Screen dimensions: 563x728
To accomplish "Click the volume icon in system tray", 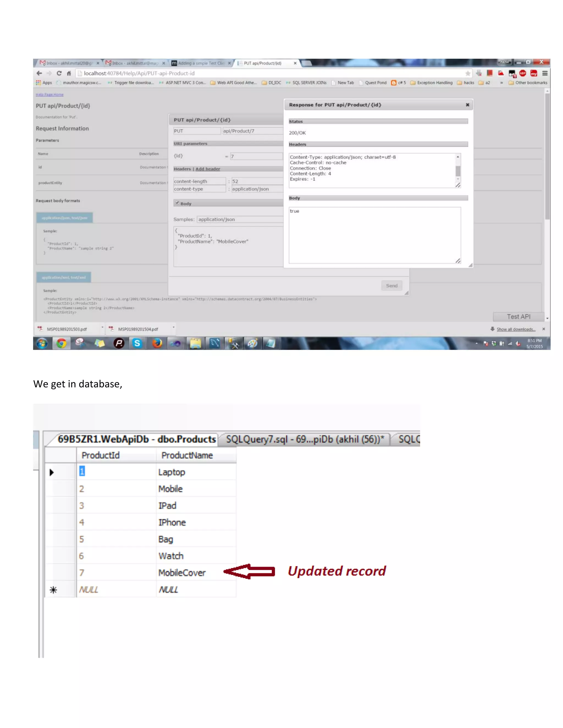I will [518, 344].
